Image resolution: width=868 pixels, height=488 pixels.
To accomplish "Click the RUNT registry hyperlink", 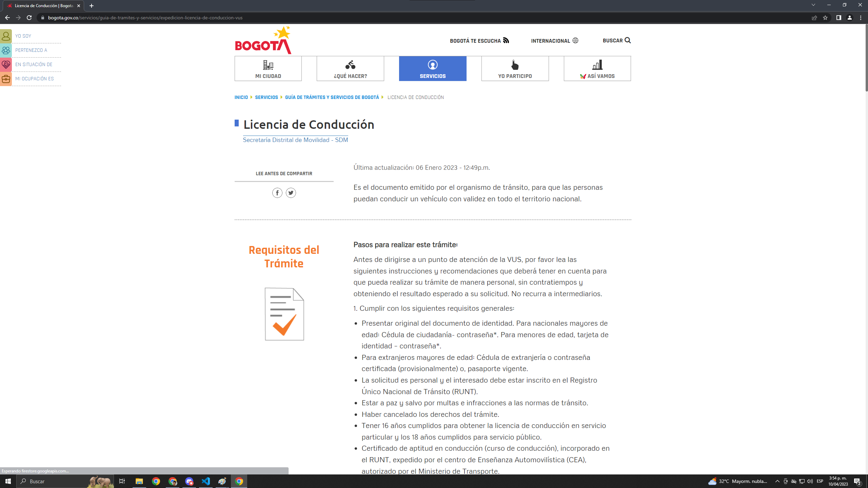I will tap(479, 386).
